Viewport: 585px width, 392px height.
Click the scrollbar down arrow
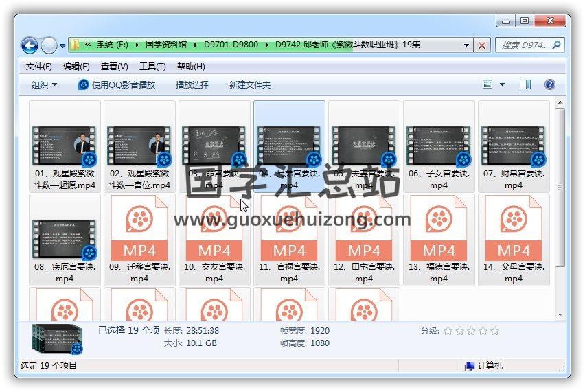[x=560, y=315]
